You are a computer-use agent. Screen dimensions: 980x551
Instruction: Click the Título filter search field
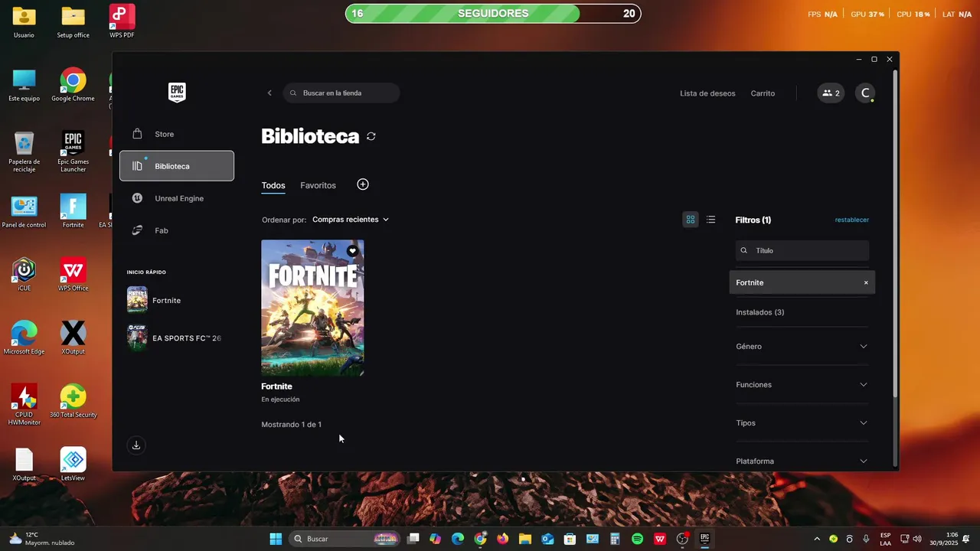point(802,250)
